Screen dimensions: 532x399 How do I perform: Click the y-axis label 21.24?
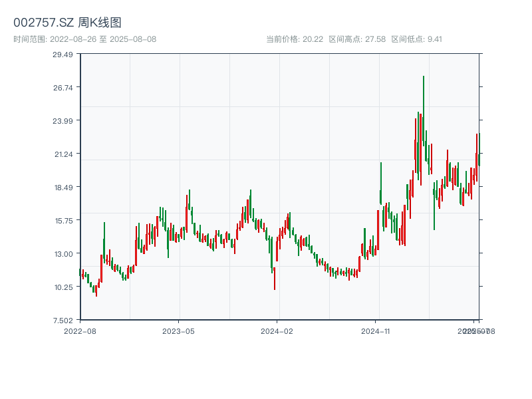click(x=64, y=154)
